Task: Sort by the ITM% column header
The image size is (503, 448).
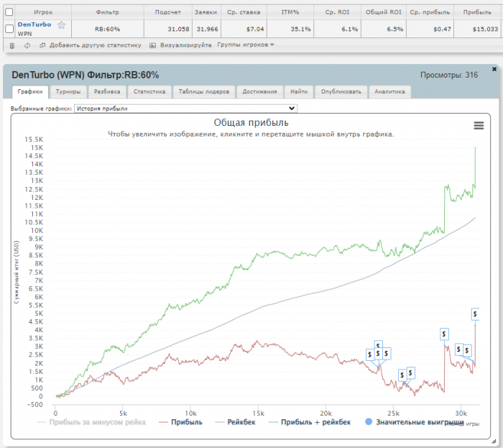Action: click(x=290, y=12)
